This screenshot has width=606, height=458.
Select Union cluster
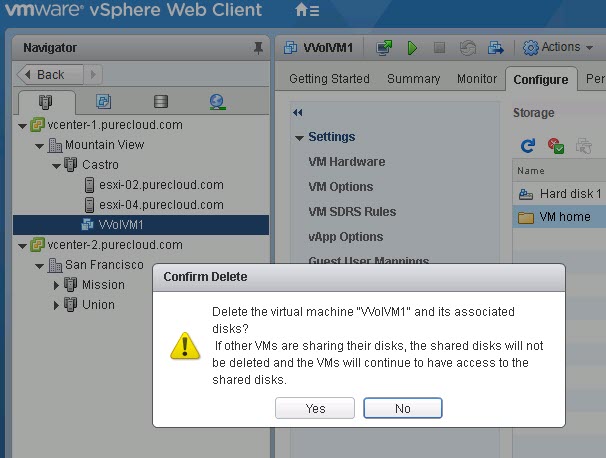[x=98, y=305]
